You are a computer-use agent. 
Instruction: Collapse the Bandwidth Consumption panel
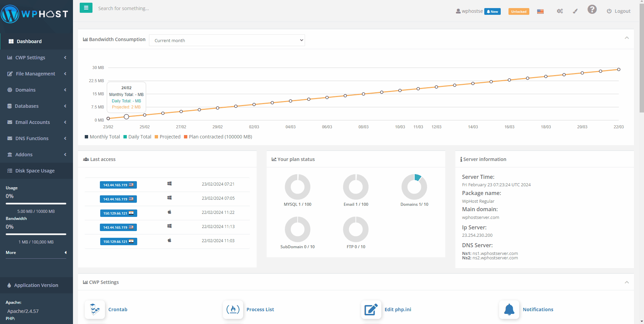tap(627, 38)
